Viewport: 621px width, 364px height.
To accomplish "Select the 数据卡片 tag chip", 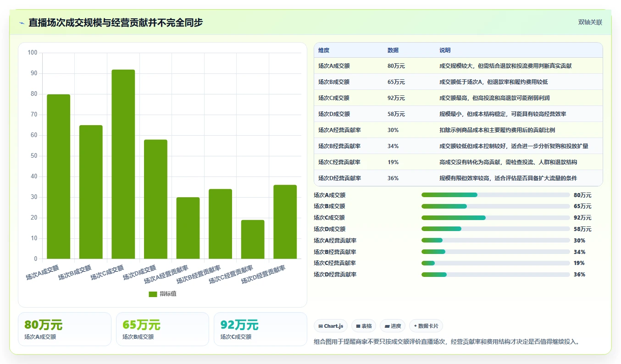I will coord(426,326).
